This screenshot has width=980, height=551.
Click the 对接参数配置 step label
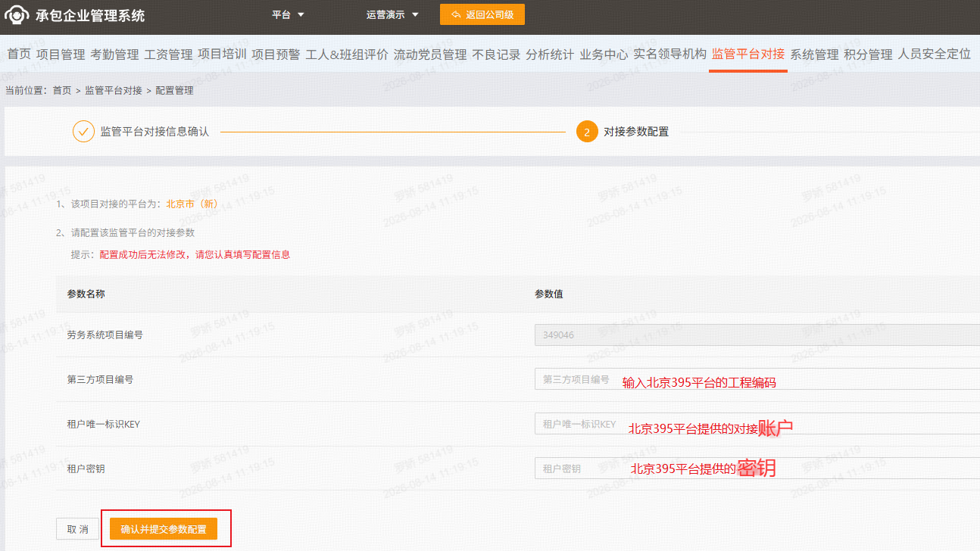coord(636,132)
